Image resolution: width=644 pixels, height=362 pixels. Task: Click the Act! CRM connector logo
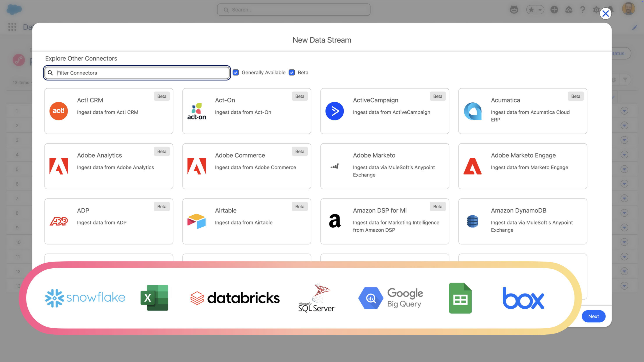[58, 111]
